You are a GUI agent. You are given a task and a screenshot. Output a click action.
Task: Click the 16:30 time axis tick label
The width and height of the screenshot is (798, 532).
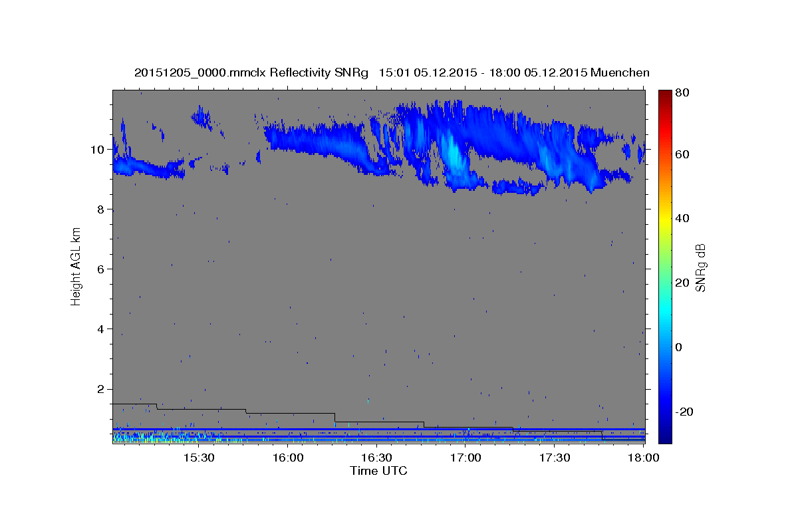[376, 458]
